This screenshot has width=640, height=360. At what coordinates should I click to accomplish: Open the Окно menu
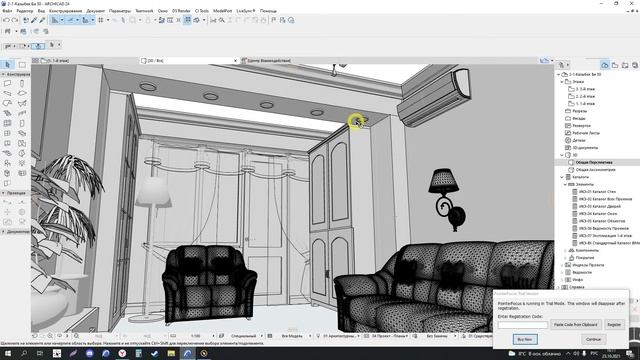click(x=162, y=11)
